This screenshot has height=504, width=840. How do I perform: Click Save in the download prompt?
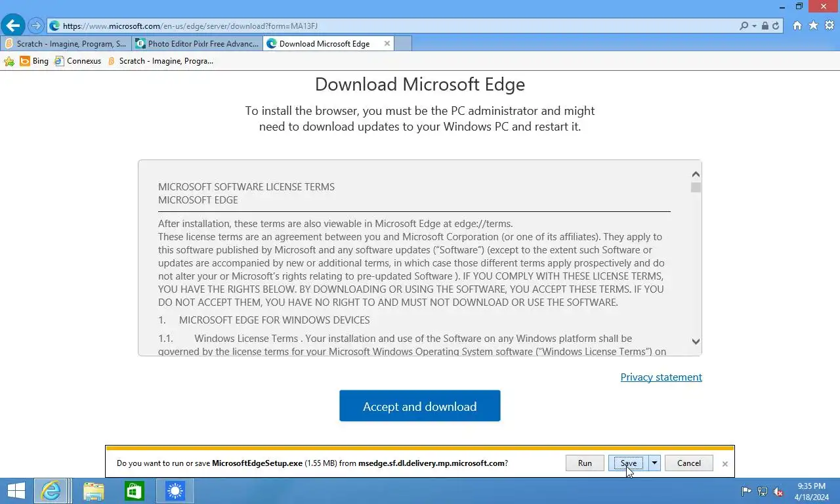point(628,463)
